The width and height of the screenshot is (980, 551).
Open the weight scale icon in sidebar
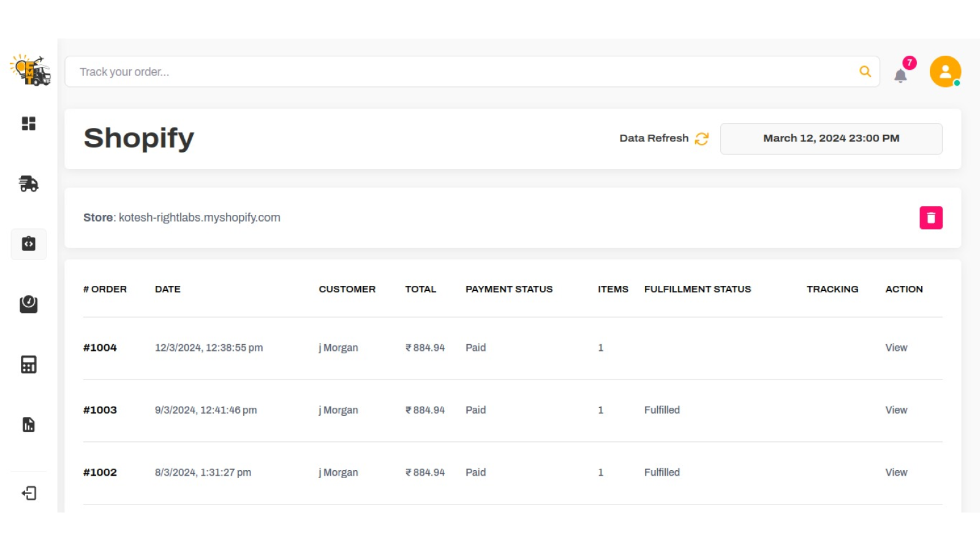point(29,304)
